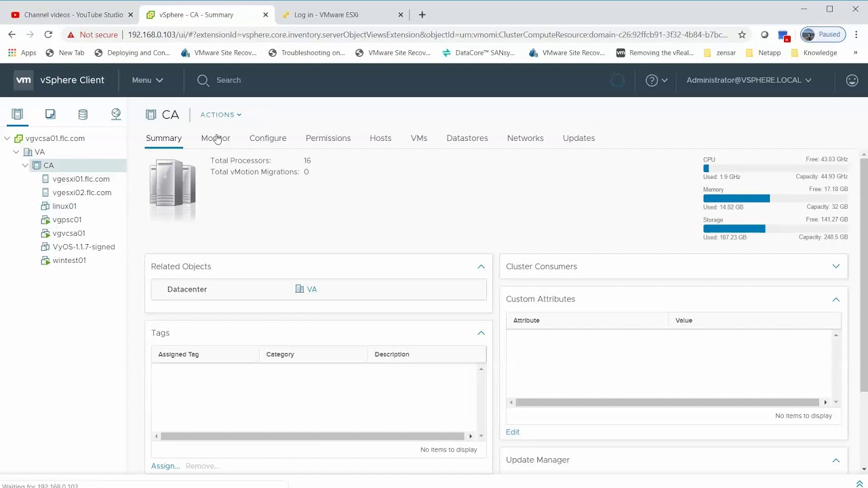Collapse CA cluster tree node

point(25,165)
